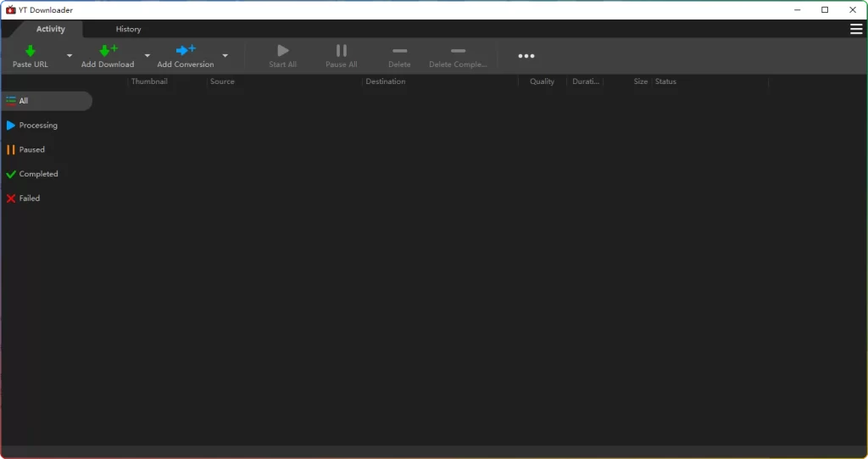Expand the Paste URL dropdown arrow
This screenshot has height=459, width=868.
[x=70, y=56]
